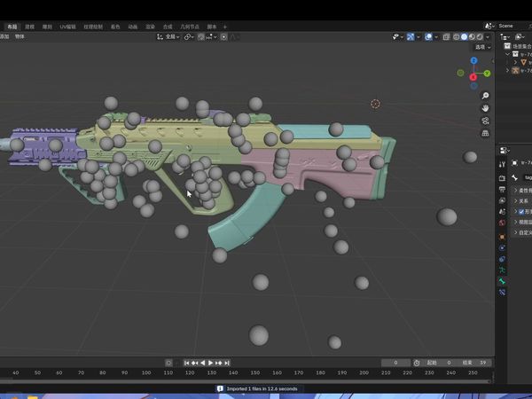The height and width of the screenshot is (399, 532).
Task: Switch to material preview shading
Action: pos(472,36)
